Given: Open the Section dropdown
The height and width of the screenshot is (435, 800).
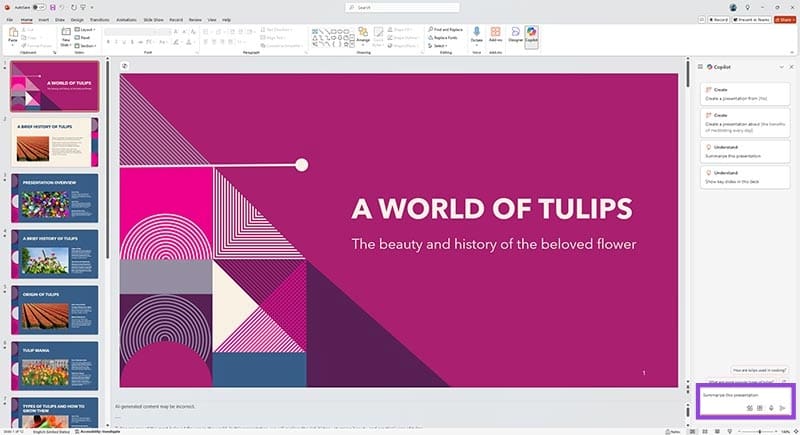Looking at the screenshot, I should pos(85,46).
